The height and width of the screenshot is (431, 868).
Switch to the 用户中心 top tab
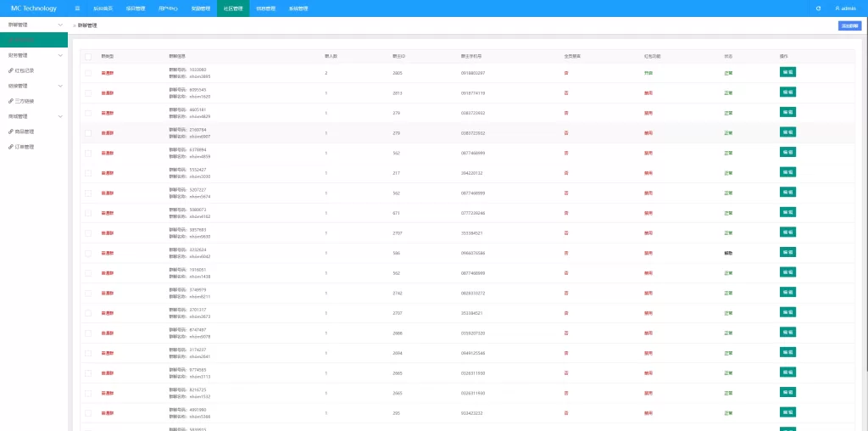168,8
